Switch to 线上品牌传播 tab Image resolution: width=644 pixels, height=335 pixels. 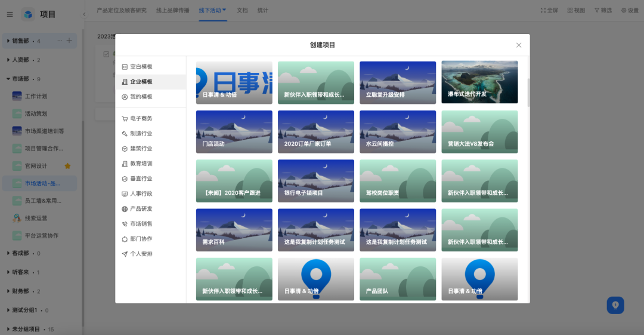pyautogui.click(x=172, y=10)
